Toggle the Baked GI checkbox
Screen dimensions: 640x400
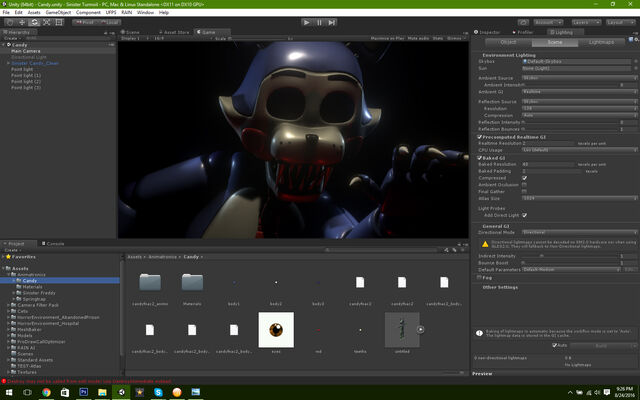point(480,158)
